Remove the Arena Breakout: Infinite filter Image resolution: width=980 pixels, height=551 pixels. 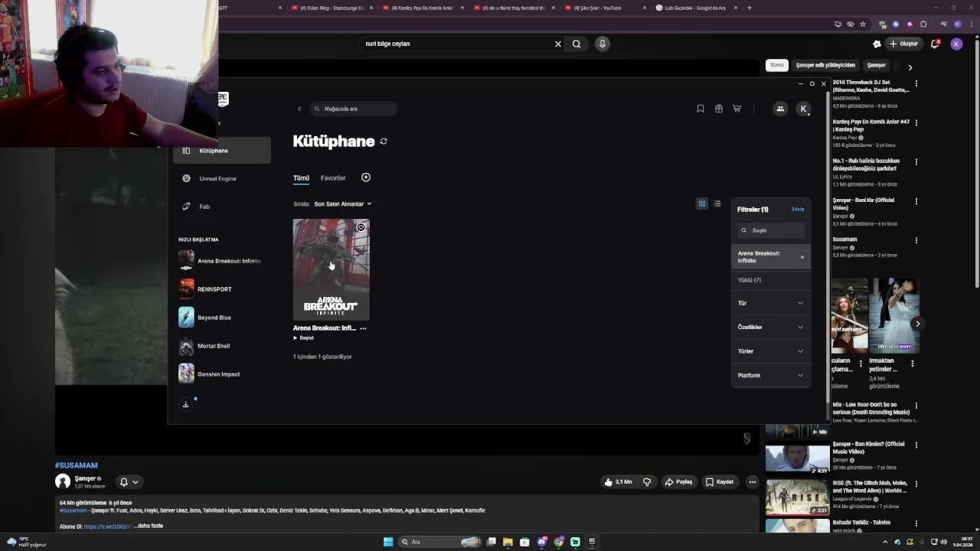(802, 257)
